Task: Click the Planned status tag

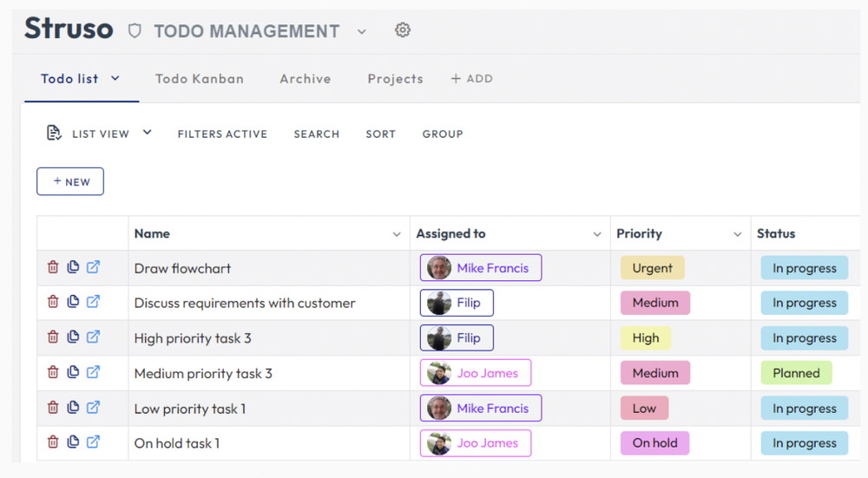Action: point(796,373)
